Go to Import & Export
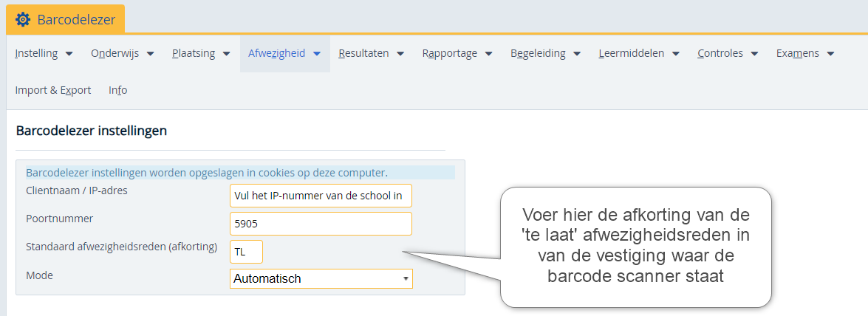Screen dimensions: 868x316 pos(53,90)
